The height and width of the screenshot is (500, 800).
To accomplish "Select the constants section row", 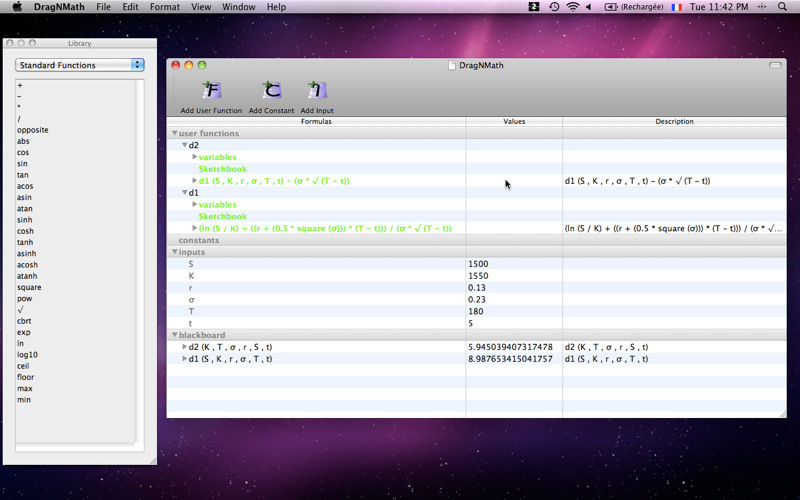I will coord(477,240).
